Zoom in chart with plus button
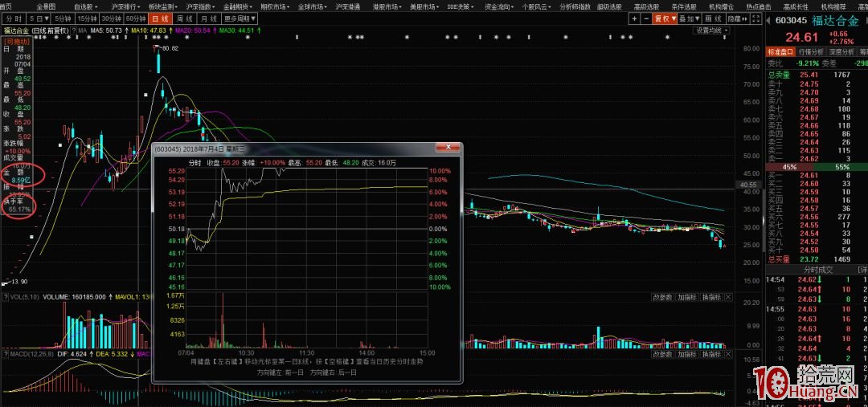This screenshot has width=868, height=407. point(634,18)
